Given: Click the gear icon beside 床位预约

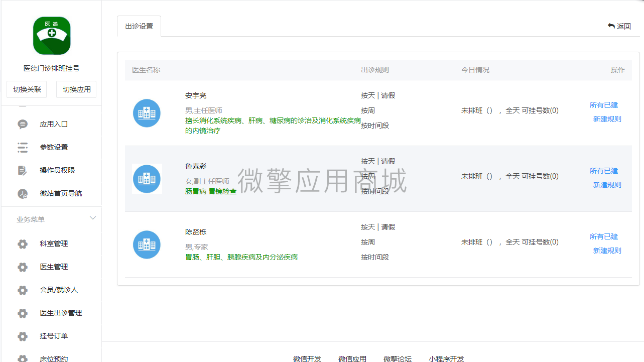Looking at the screenshot, I should 23,358.
